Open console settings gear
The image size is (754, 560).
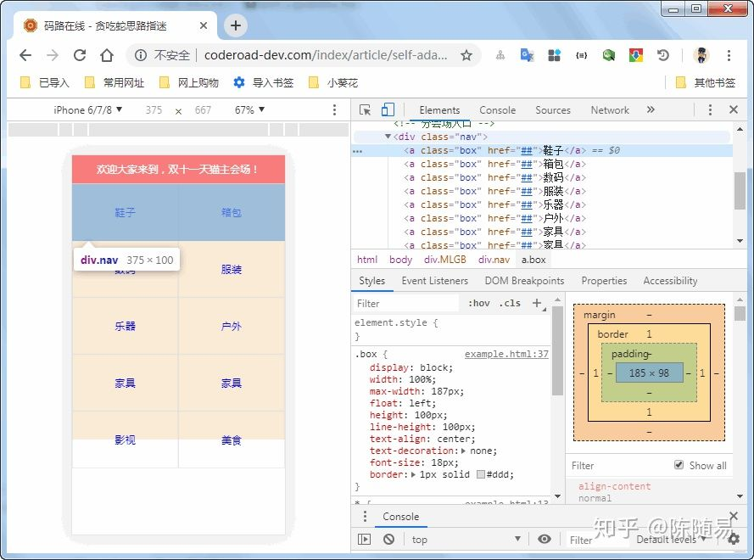(734, 539)
